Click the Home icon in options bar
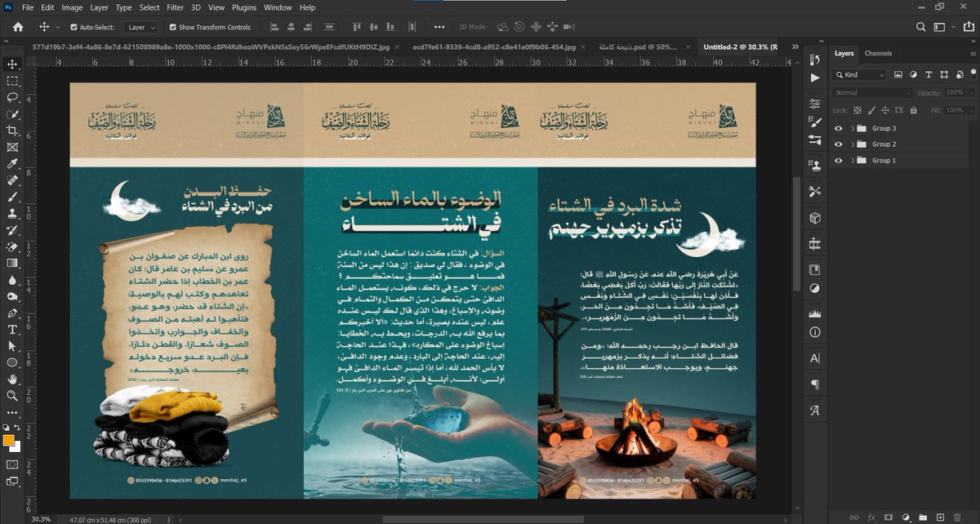 click(x=18, y=27)
